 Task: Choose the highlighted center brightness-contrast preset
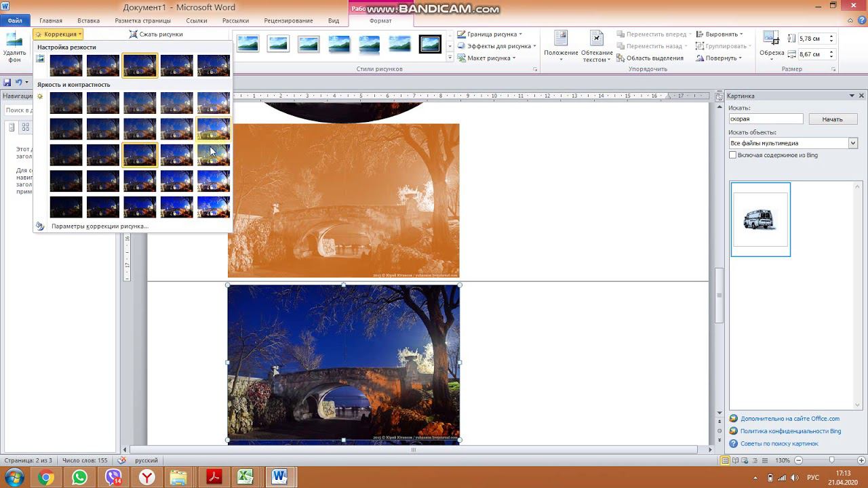coord(140,155)
